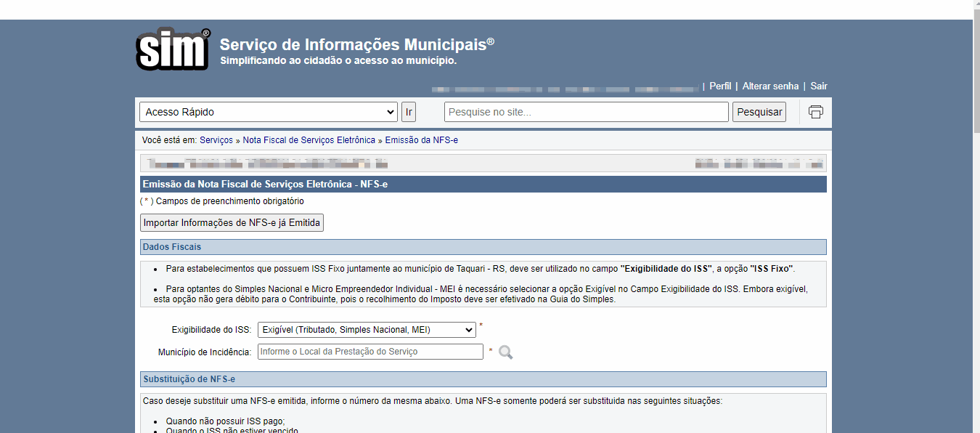Image resolution: width=980 pixels, height=433 pixels.
Task: Open the Acesso Rápido dropdown
Action: 268,112
